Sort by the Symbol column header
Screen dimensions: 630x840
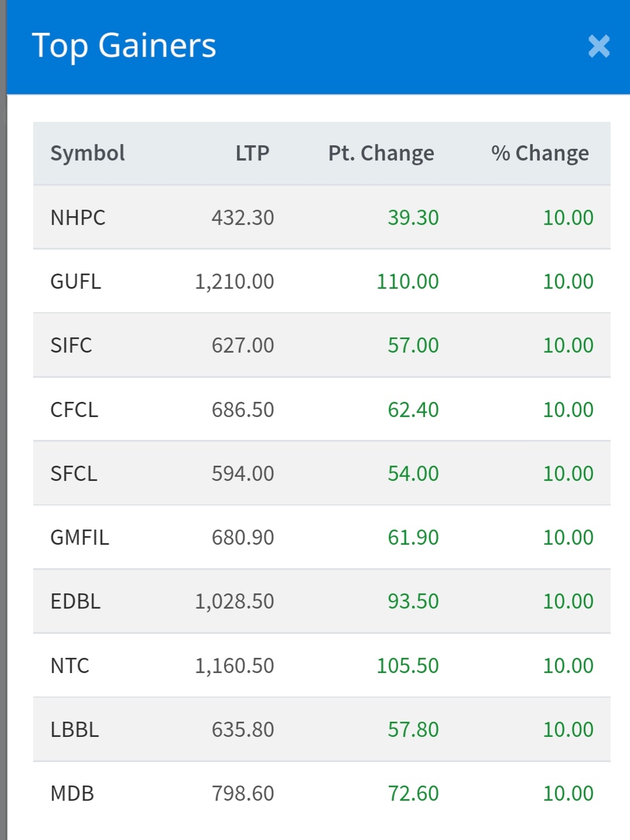88,153
